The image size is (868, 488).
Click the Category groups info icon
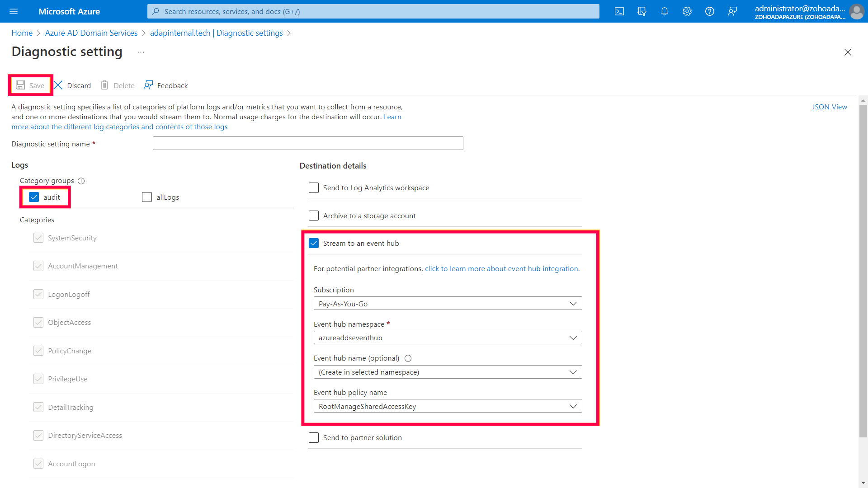coord(81,181)
